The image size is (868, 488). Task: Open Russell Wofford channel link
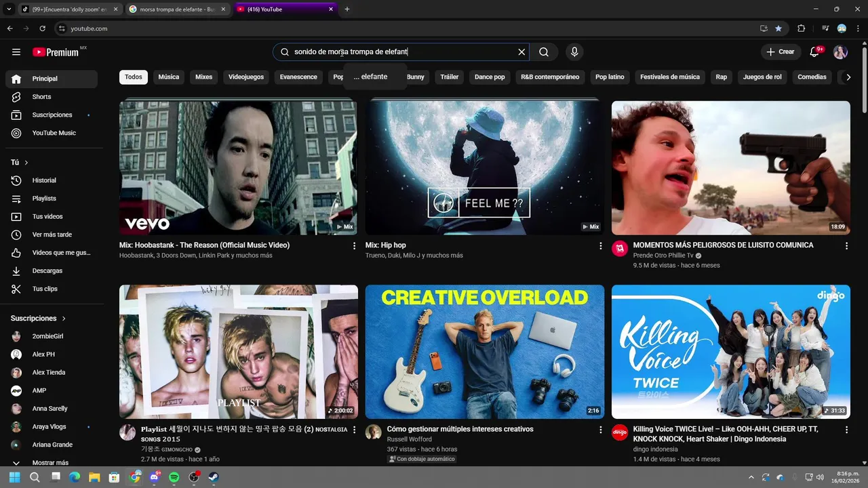[409, 439]
